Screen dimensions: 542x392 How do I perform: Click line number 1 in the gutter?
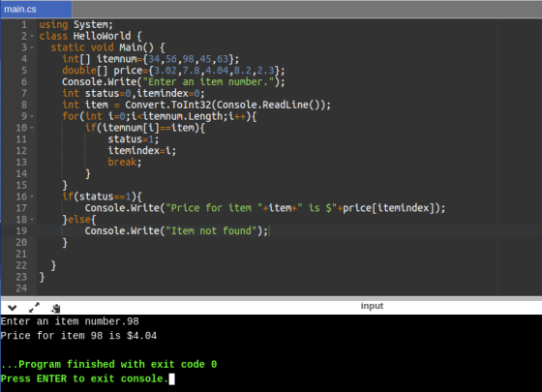24,24
